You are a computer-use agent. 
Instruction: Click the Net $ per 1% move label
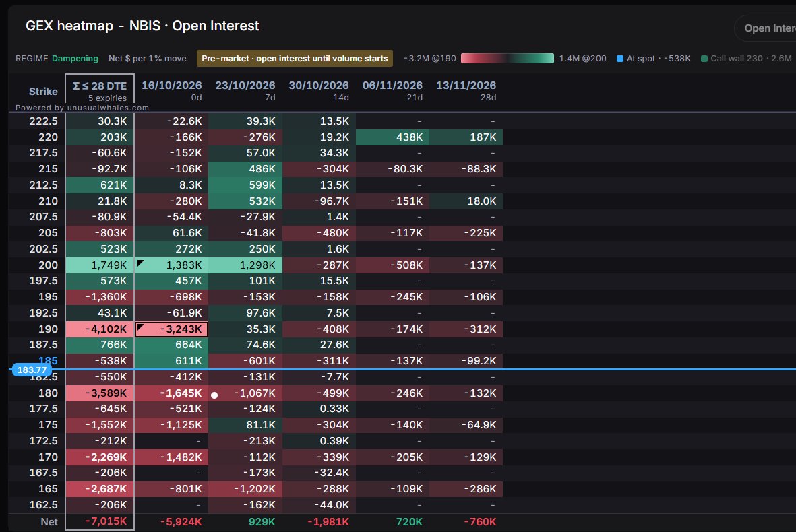(x=147, y=59)
